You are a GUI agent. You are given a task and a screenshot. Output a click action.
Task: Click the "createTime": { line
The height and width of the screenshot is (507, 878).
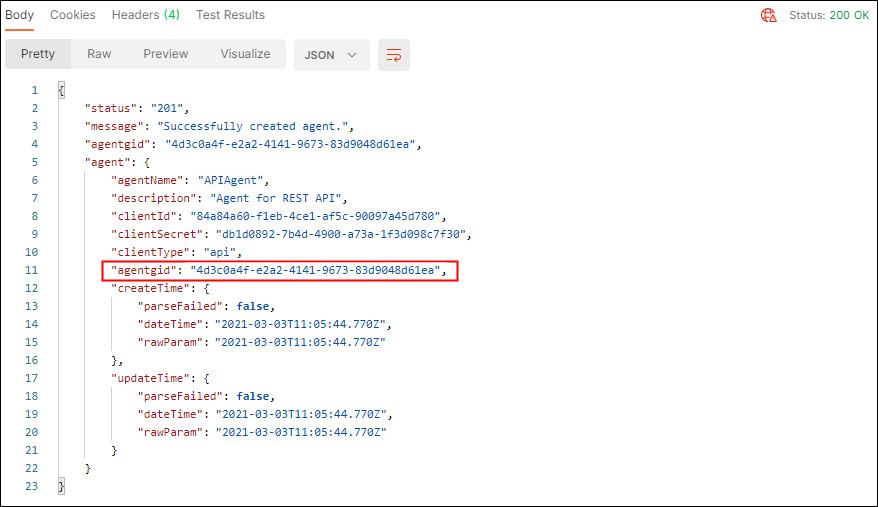160,288
